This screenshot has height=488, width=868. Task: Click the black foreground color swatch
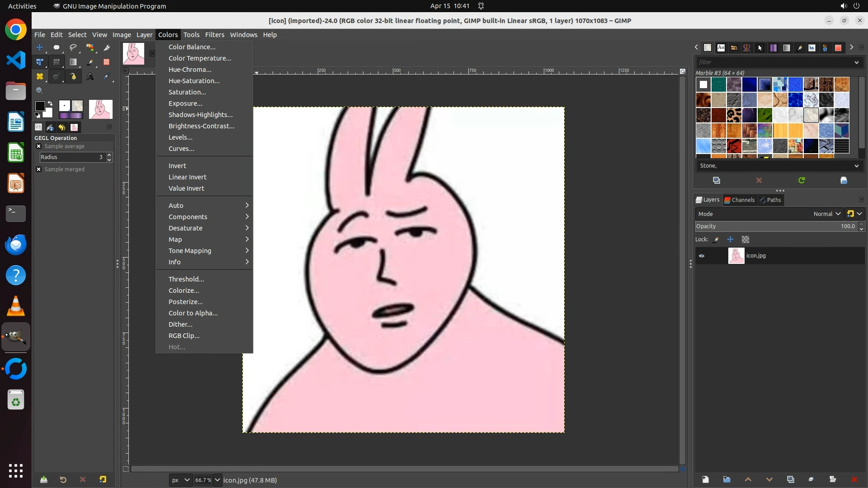[x=39, y=106]
